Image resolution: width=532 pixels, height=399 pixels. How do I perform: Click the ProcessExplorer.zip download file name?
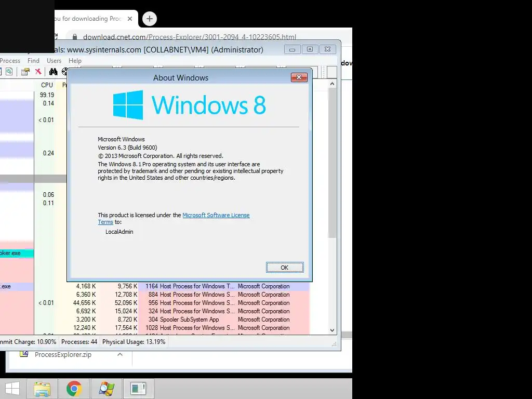(x=63, y=354)
